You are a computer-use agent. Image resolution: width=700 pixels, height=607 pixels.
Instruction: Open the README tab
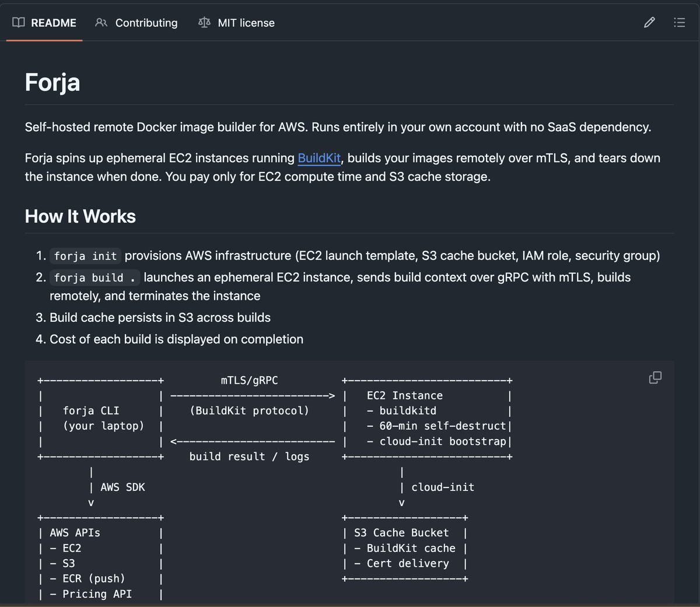point(44,23)
